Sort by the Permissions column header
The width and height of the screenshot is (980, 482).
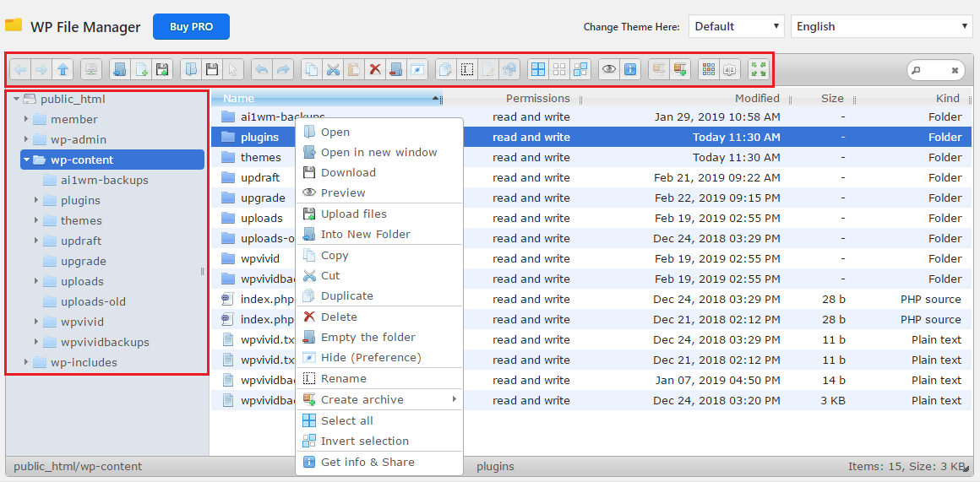pos(513,98)
